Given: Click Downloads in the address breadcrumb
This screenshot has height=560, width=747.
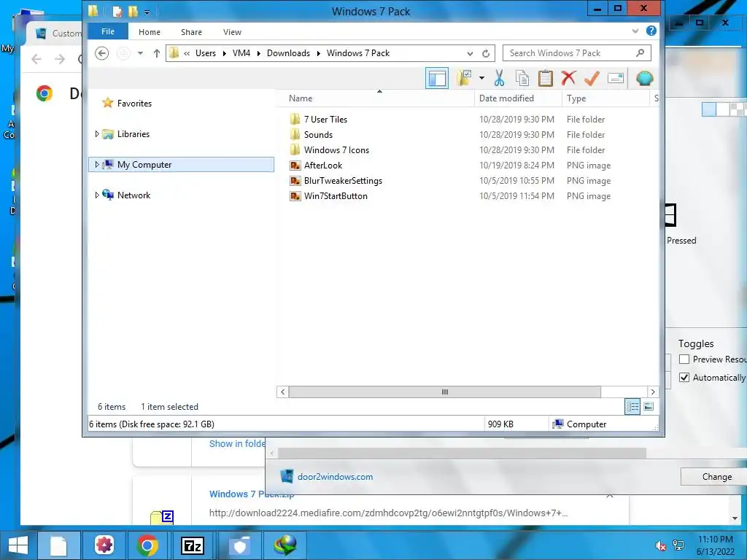Looking at the screenshot, I should point(288,52).
